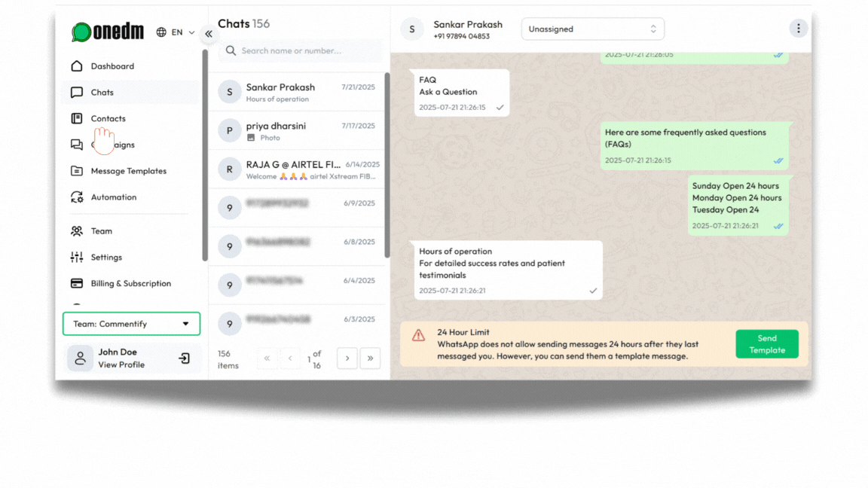Click the Send Template button

pyautogui.click(x=767, y=344)
